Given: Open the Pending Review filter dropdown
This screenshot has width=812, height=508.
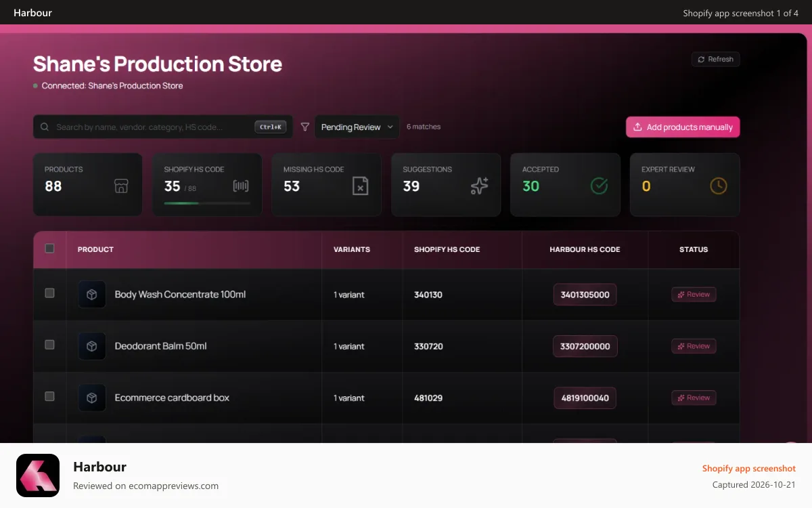Looking at the screenshot, I should click(x=357, y=127).
